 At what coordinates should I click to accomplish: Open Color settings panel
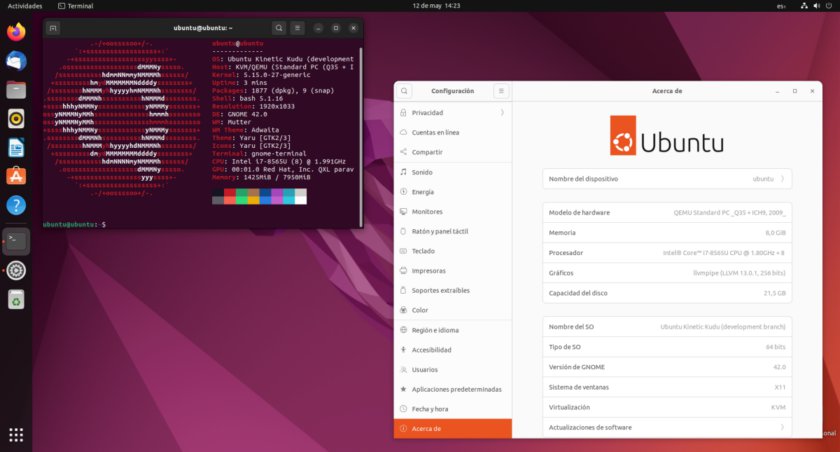point(453,310)
